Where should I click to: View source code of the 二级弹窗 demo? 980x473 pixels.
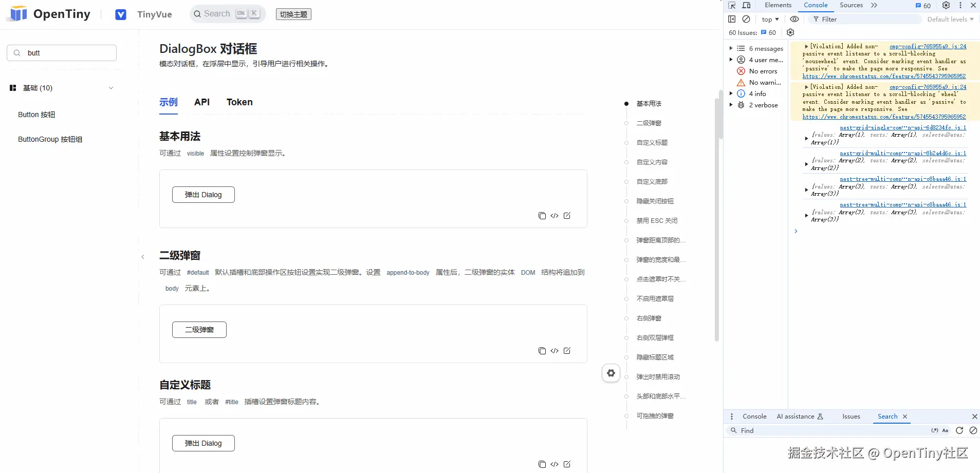click(x=554, y=351)
